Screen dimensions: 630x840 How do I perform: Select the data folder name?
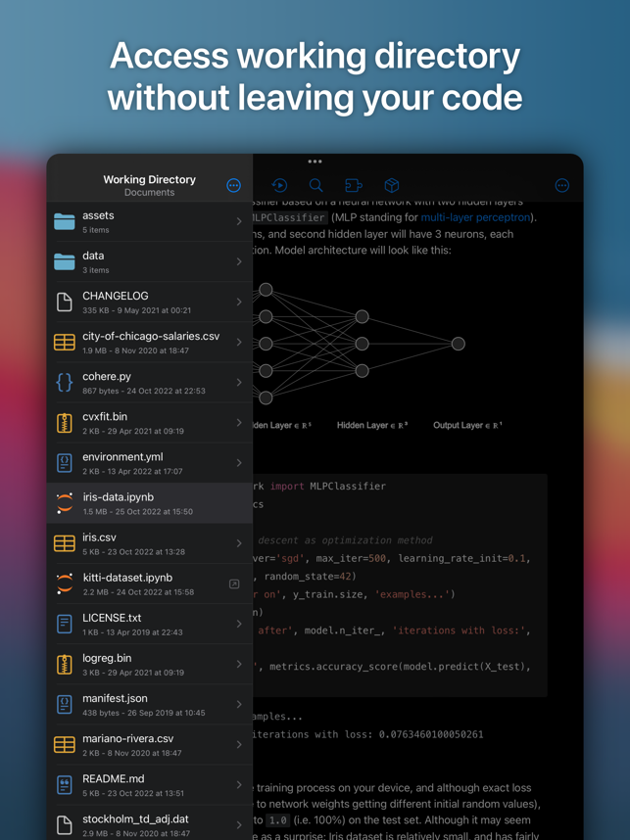point(93,256)
